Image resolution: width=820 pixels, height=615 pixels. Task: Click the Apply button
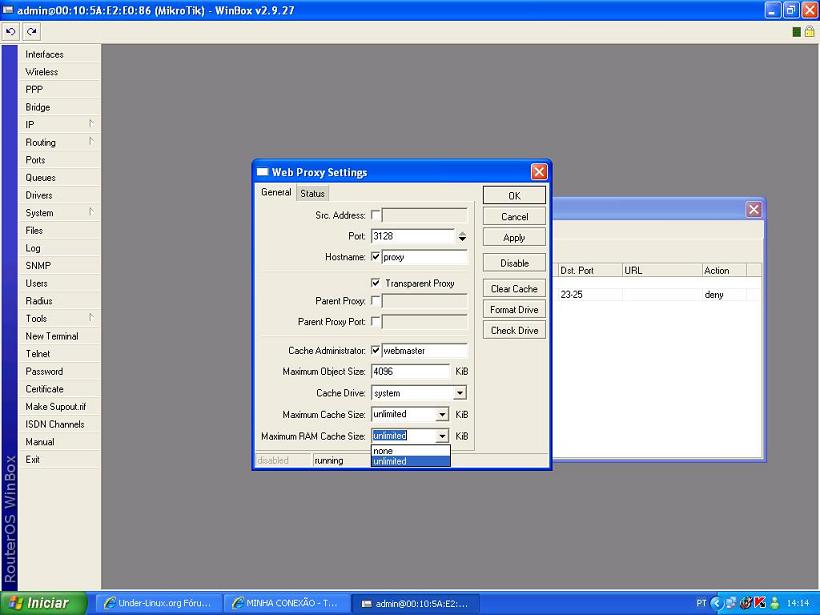(514, 237)
